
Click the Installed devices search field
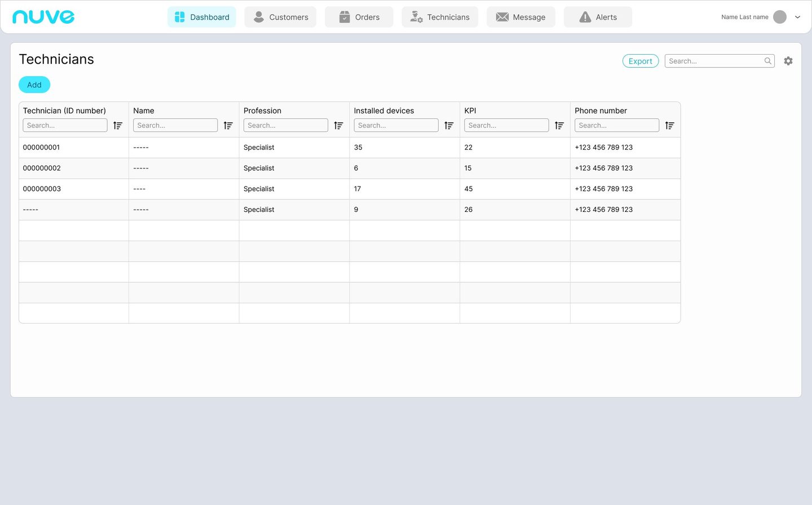coord(396,125)
